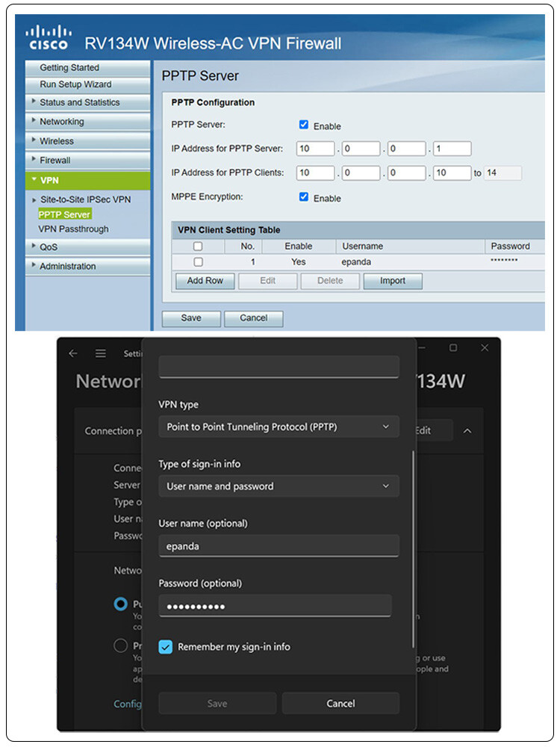560x747 pixels.
Task: Click the Cisco logo
Action: [x=49, y=38]
